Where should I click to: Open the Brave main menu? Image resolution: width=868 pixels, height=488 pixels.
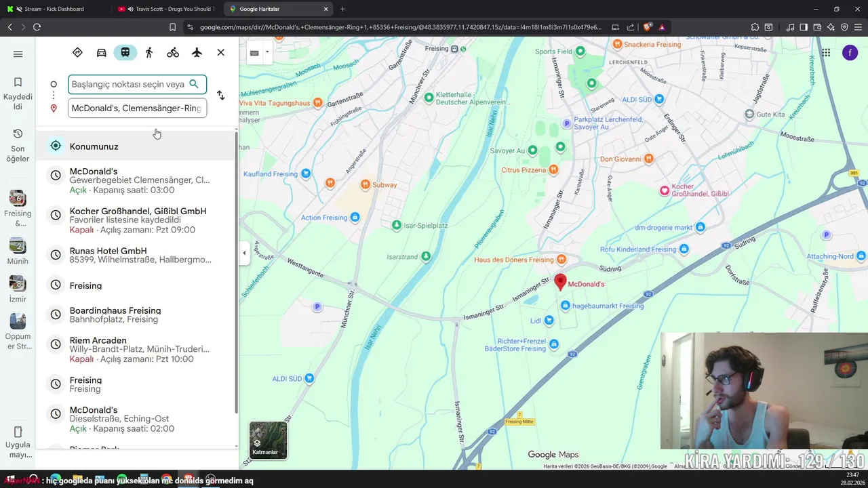tap(858, 27)
